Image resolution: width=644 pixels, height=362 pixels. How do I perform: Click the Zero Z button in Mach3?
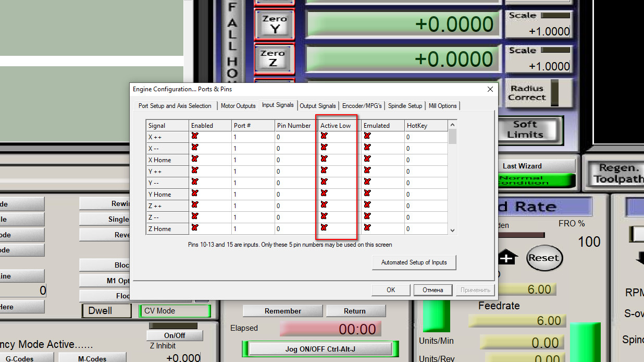point(275,58)
